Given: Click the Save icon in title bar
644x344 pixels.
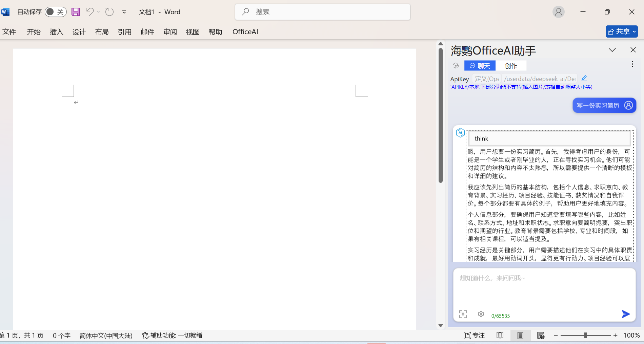Looking at the screenshot, I should 76,12.
